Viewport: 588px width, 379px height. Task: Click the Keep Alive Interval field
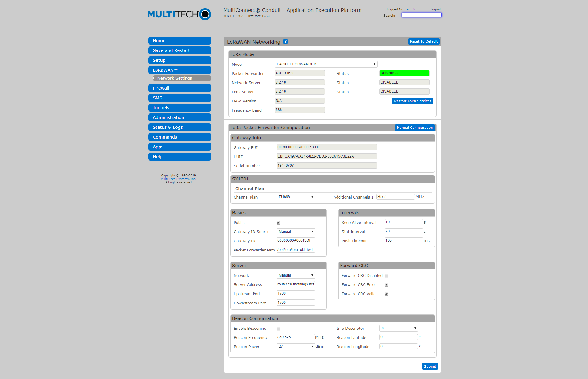[x=404, y=222]
